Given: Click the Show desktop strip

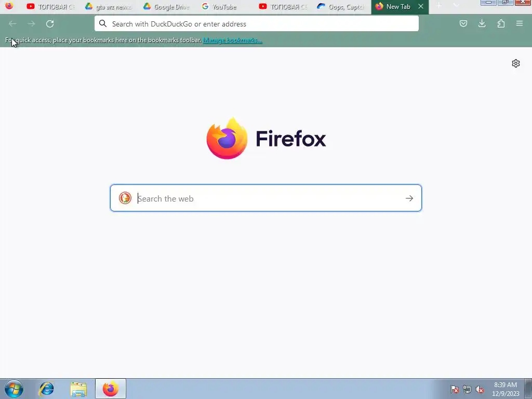Looking at the screenshot, I should point(528,389).
